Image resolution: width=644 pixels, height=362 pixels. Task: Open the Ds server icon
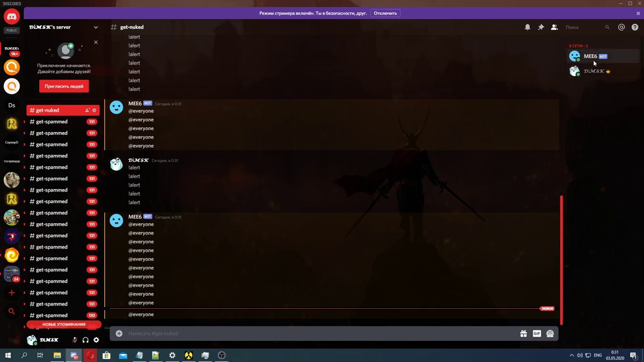tap(12, 105)
